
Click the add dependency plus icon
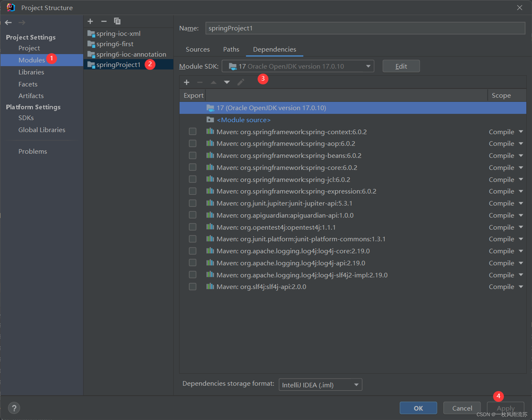point(186,82)
